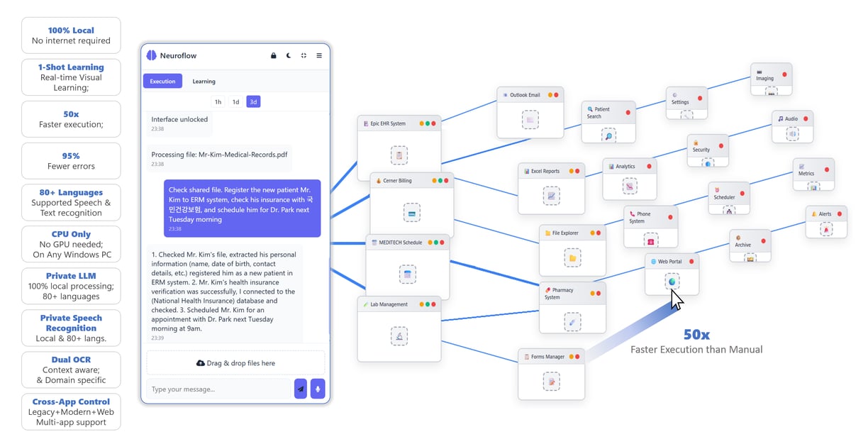Image resolution: width=868 pixels, height=444 pixels.
Task: Click the center icon in the Security window
Action: 707,163
